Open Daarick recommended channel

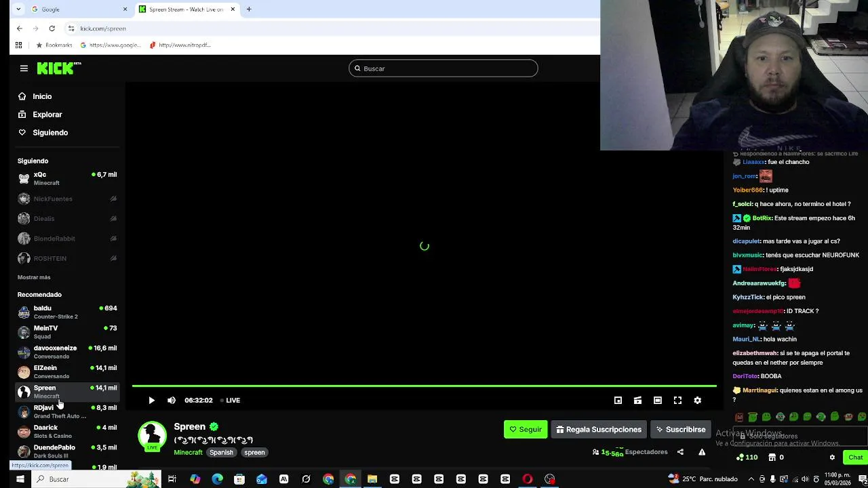coord(67,431)
